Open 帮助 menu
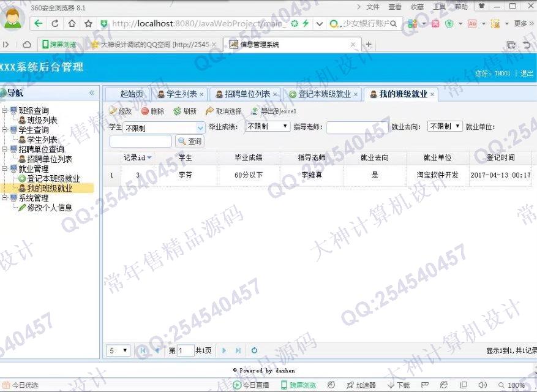The height and width of the screenshot is (392, 537). coord(461,7)
